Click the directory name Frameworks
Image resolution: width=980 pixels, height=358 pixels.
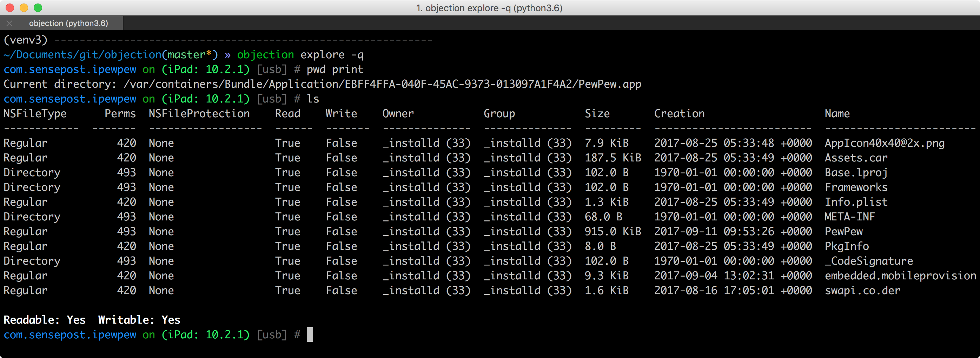[856, 187]
